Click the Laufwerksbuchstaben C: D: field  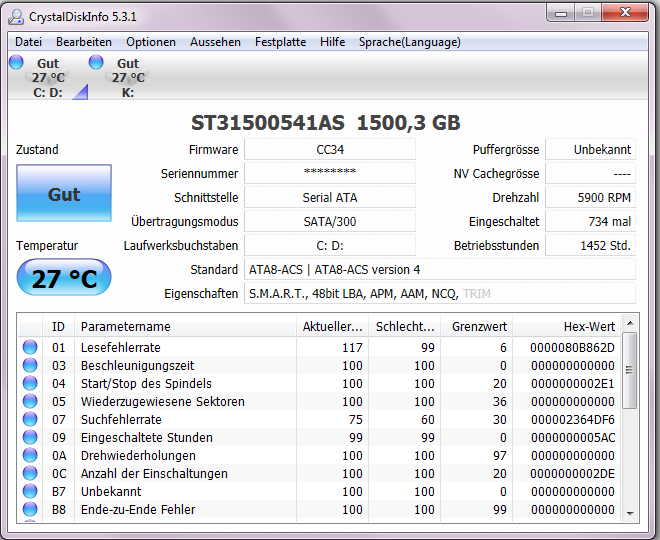(330, 245)
